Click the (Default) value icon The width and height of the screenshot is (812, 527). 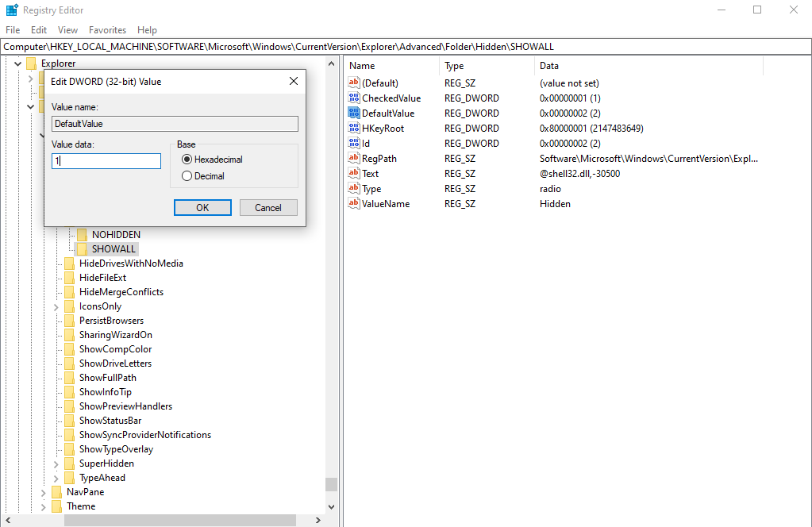click(x=353, y=83)
